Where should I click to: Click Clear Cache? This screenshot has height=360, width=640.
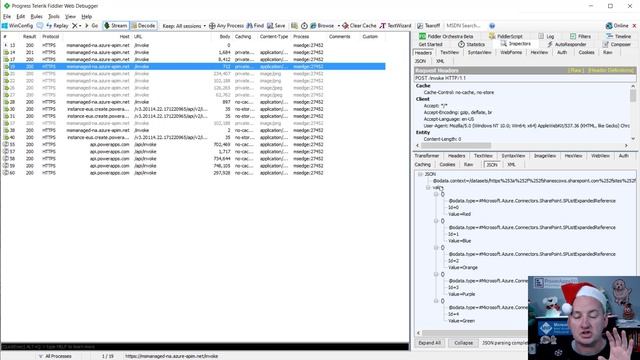(x=359, y=25)
